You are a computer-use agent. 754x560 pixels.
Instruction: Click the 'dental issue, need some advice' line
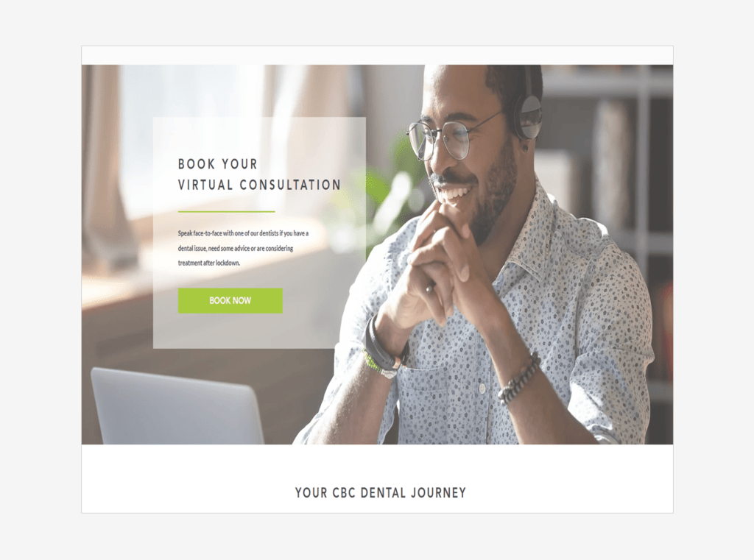[236, 249]
